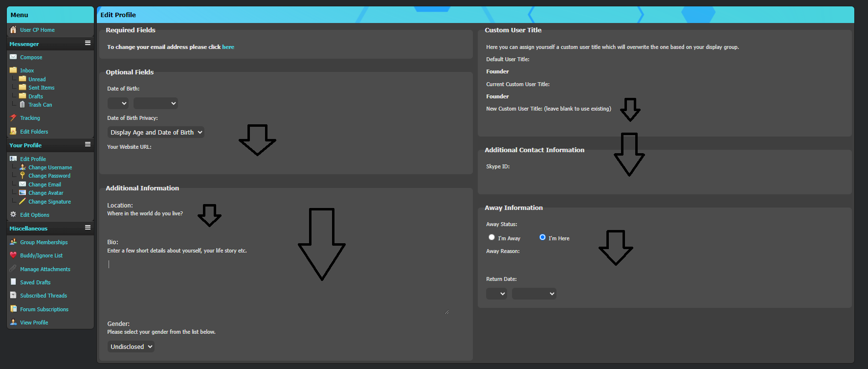Click 'here' to change email address
Viewport: 868px width, 369px height.
pyautogui.click(x=228, y=47)
